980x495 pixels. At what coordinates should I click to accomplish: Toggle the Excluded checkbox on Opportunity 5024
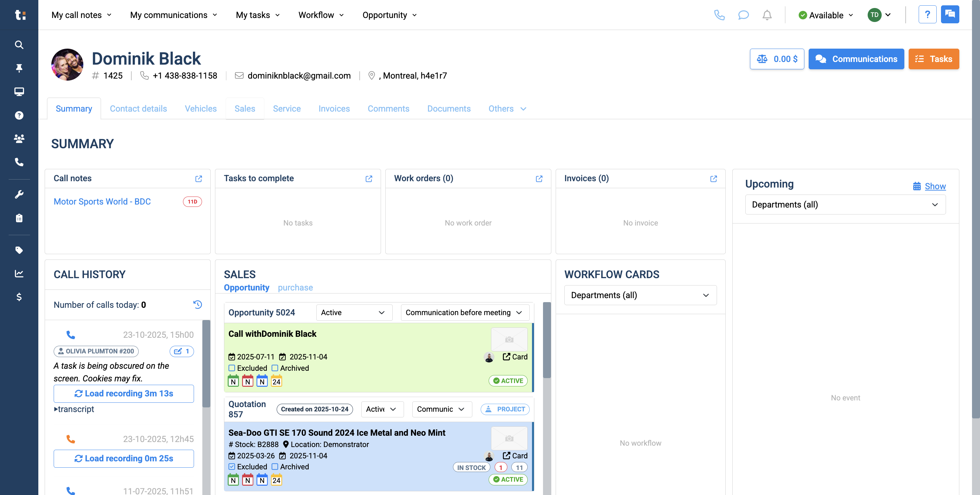[x=232, y=368]
